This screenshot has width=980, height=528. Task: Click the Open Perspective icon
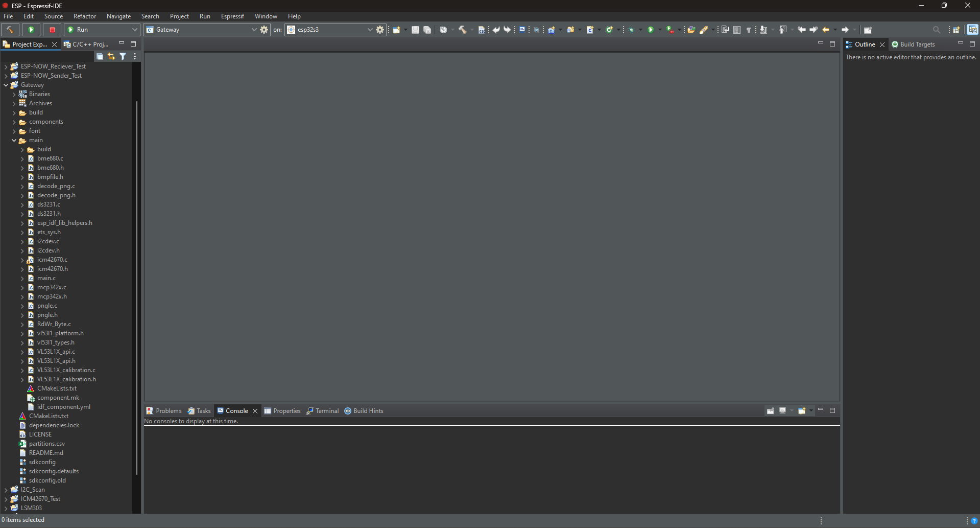957,30
